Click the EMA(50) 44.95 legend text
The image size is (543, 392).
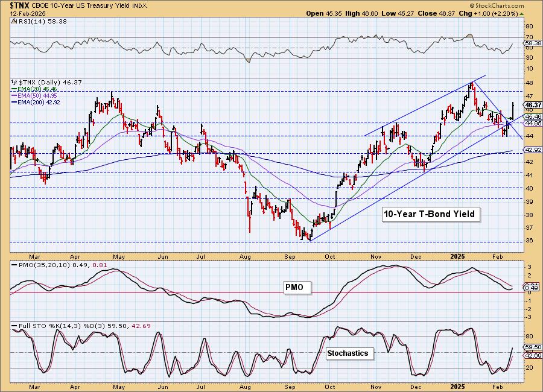tap(37, 95)
